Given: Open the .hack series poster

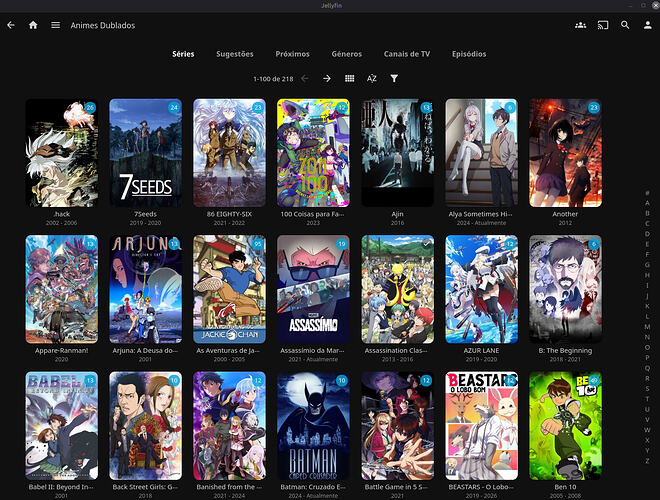Looking at the screenshot, I should tap(61, 153).
